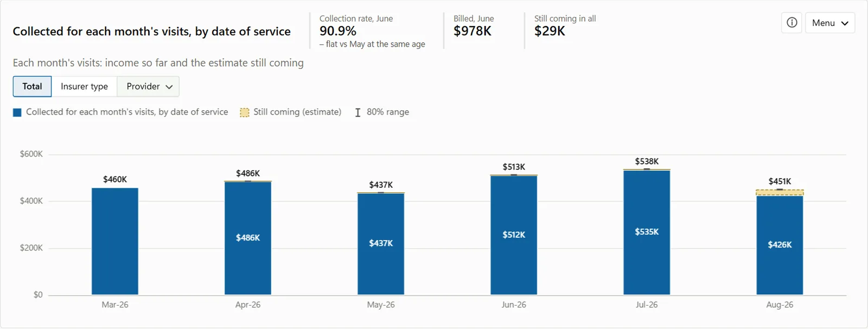Click the $460K total above Mar-26
Image resolution: width=868 pixels, height=329 pixels.
115,179
